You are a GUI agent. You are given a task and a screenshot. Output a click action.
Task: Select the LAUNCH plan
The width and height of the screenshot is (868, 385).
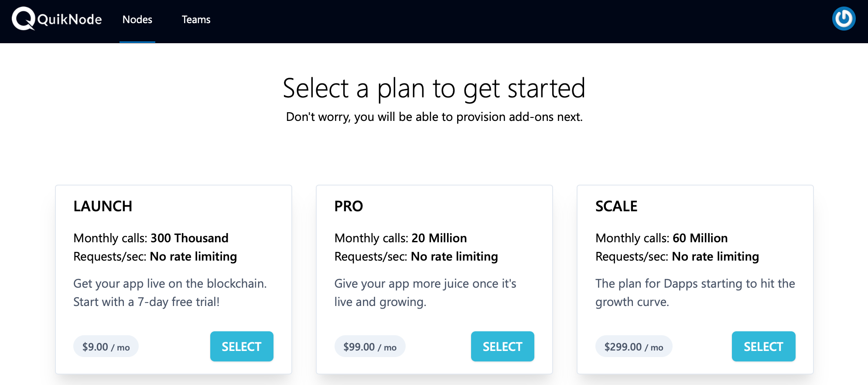242,346
